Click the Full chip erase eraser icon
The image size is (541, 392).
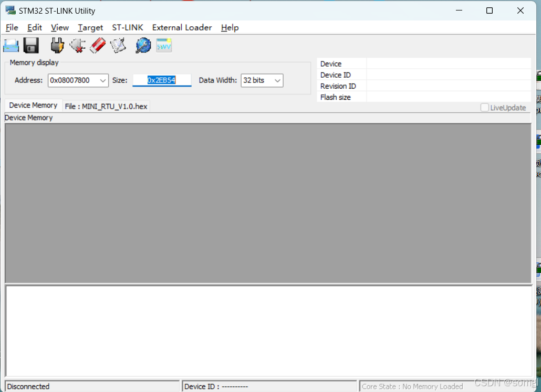click(x=98, y=46)
